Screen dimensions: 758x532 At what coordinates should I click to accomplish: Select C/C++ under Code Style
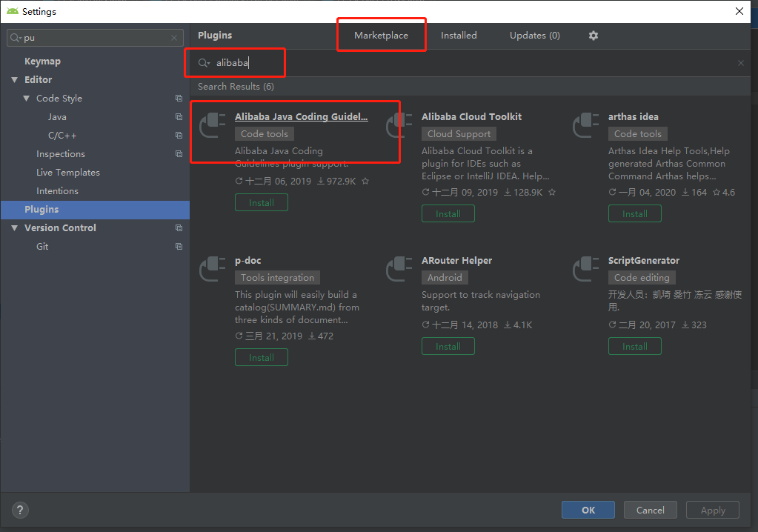pyautogui.click(x=62, y=136)
